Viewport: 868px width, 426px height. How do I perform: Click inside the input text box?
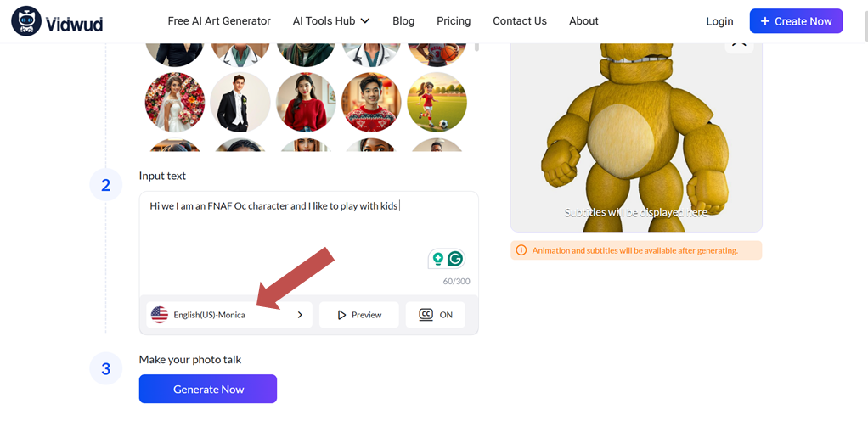coord(309,243)
